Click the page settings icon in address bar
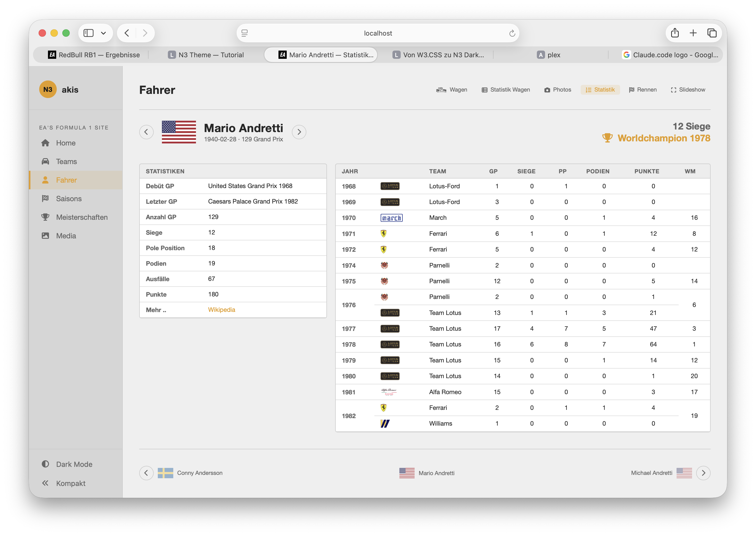The width and height of the screenshot is (756, 536). [x=244, y=33]
